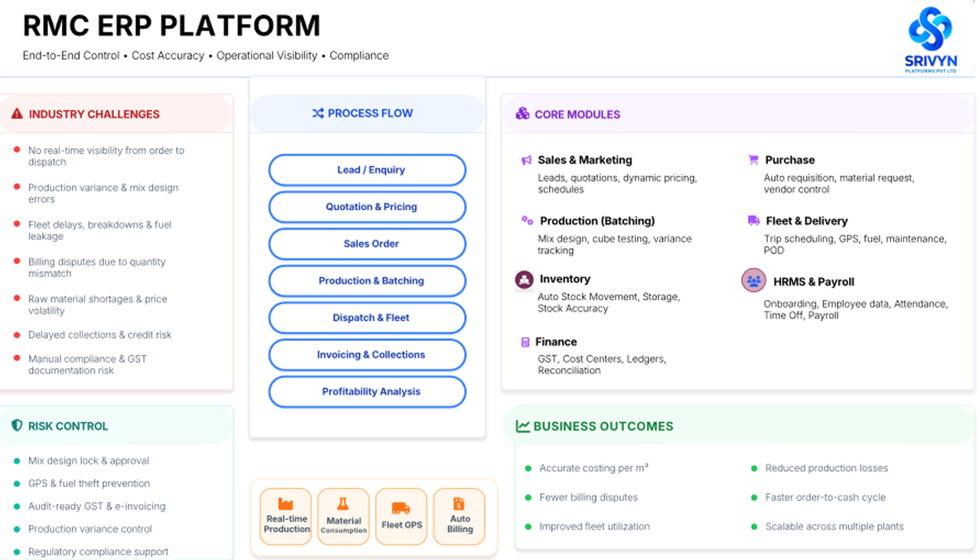Click the invoice icon above Auto Billing
Image resolution: width=980 pixels, height=560 pixels.
tap(459, 503)
